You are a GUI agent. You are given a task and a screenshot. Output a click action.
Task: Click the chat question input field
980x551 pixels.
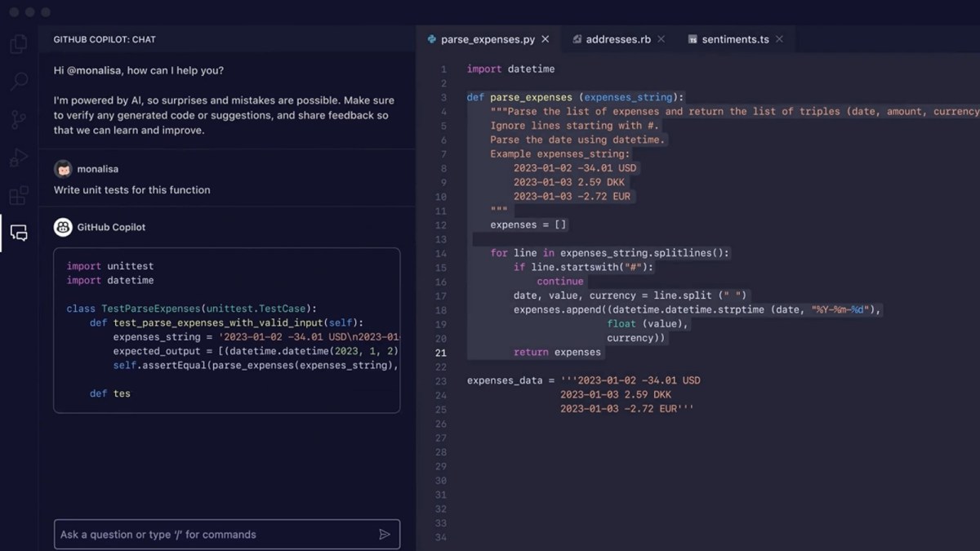(204, 534)
